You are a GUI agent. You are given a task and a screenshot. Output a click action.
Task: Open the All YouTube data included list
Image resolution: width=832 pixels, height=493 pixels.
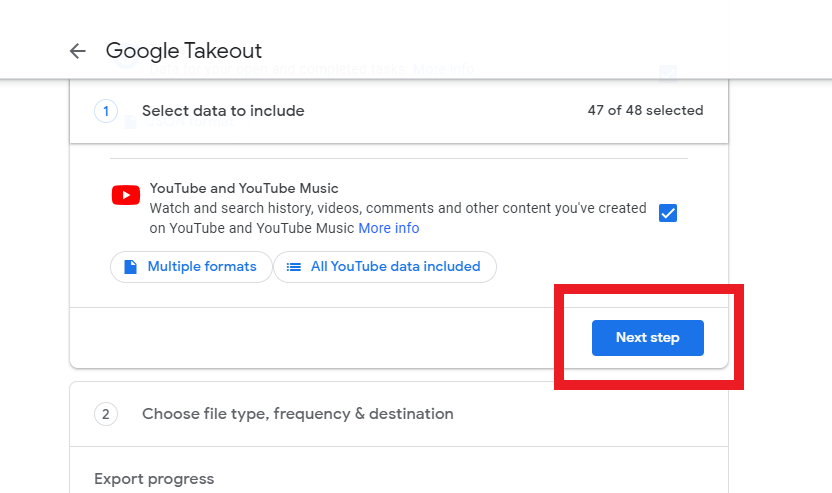385,267
